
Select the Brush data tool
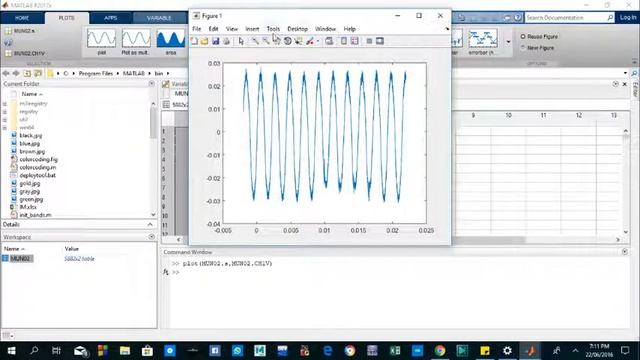310,41
